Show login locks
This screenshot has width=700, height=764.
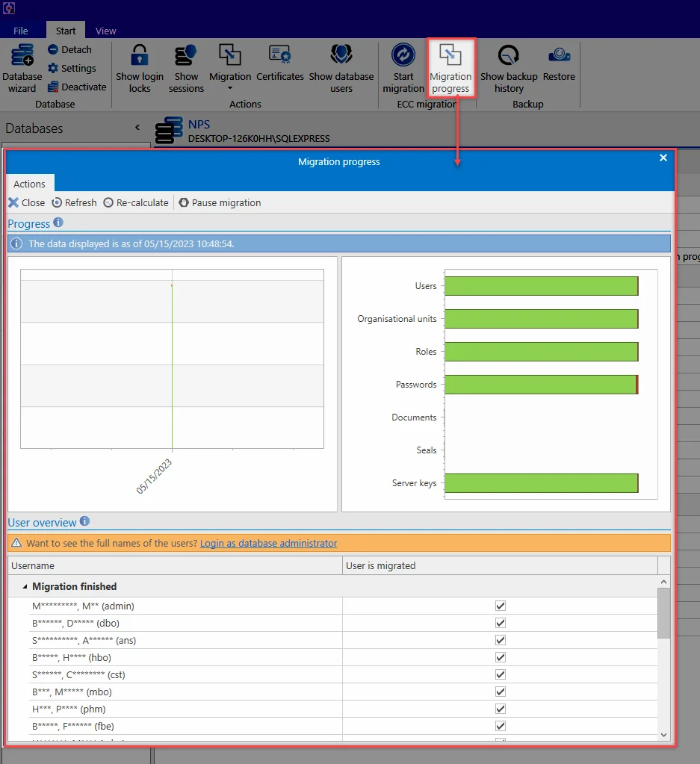[x=140, y=68]
